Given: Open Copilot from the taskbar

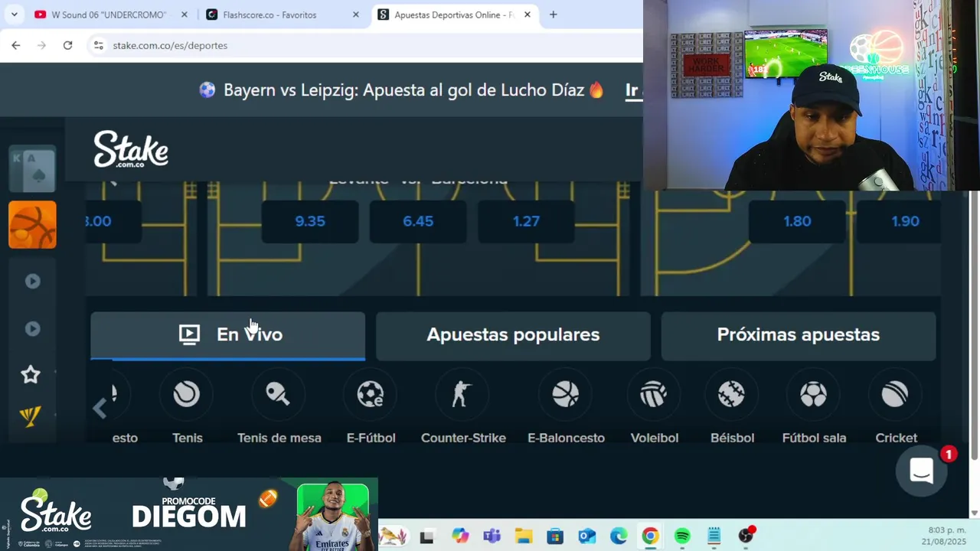Looking at the screenshot, I should point(459,536).
